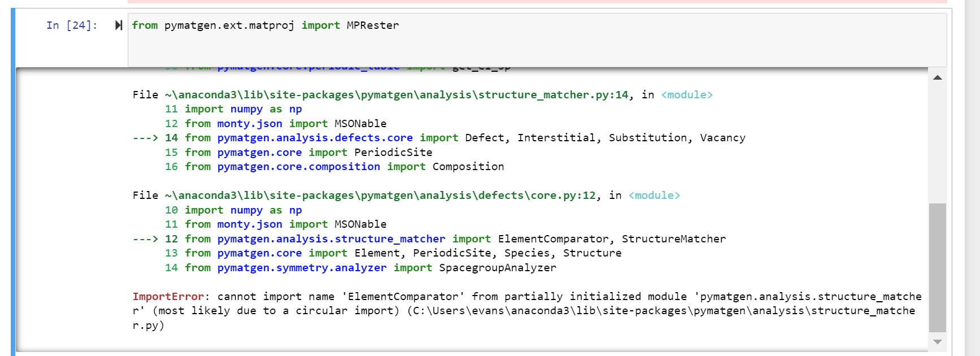Screen dimensions: 980x356
Task: Click MPRester in the code cell
Action: [372, 25]
